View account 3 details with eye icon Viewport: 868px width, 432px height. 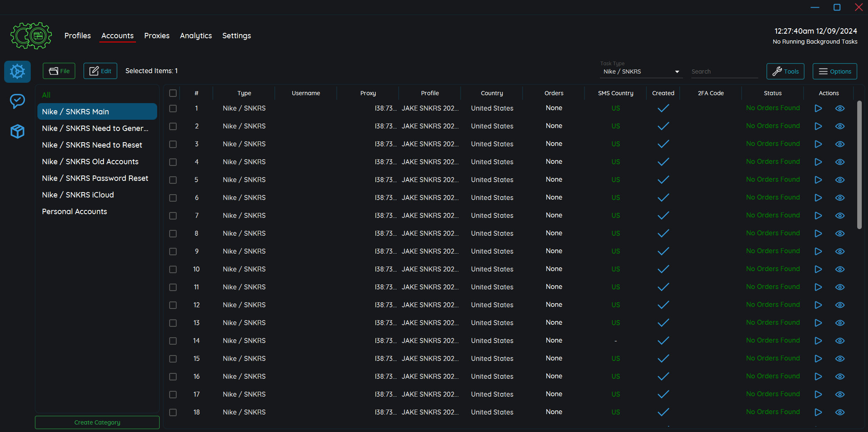coord(840,144)
